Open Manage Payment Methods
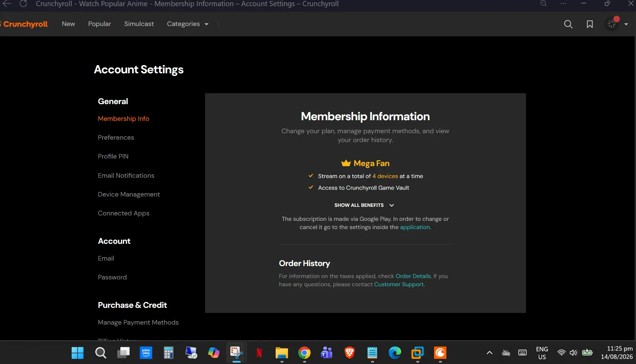636x364 pixels. click(x=138, y=323)
